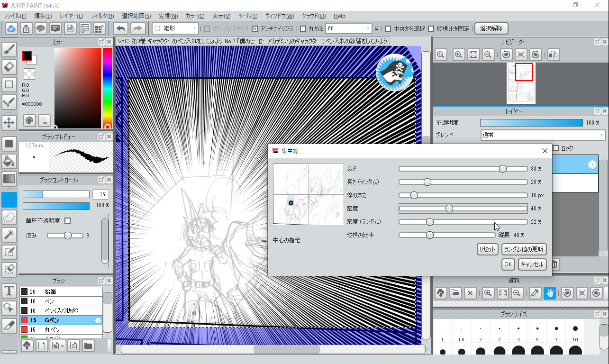Open the 定規(N) menu
Image resolution: width=609 pixels, height=364 pixels.
click(168, 16)
